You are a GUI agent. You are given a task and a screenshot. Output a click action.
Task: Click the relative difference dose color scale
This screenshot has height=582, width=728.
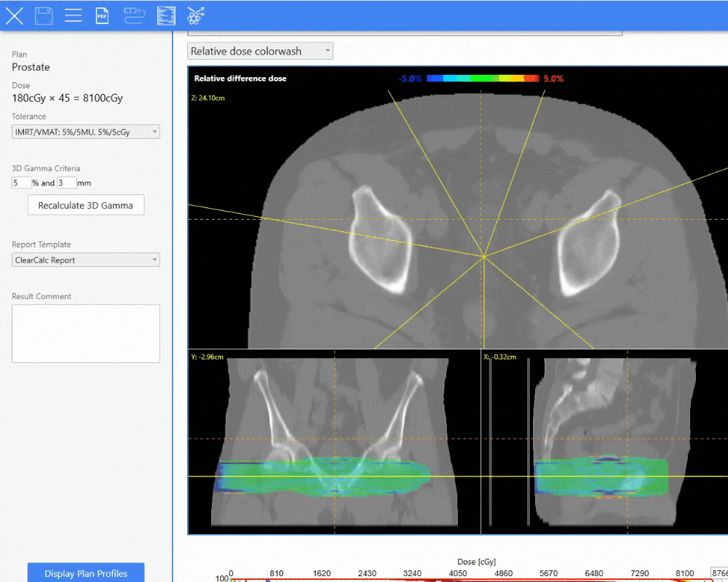pyautogui.click(x=482, y=78)
